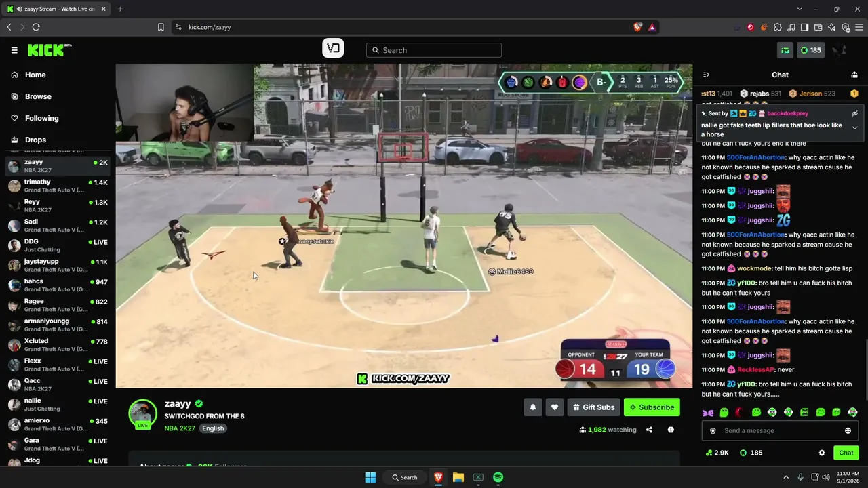Click the purple bowtie quick emote
This screenshot has width=868, height=488.
click(x=708, y=412)
